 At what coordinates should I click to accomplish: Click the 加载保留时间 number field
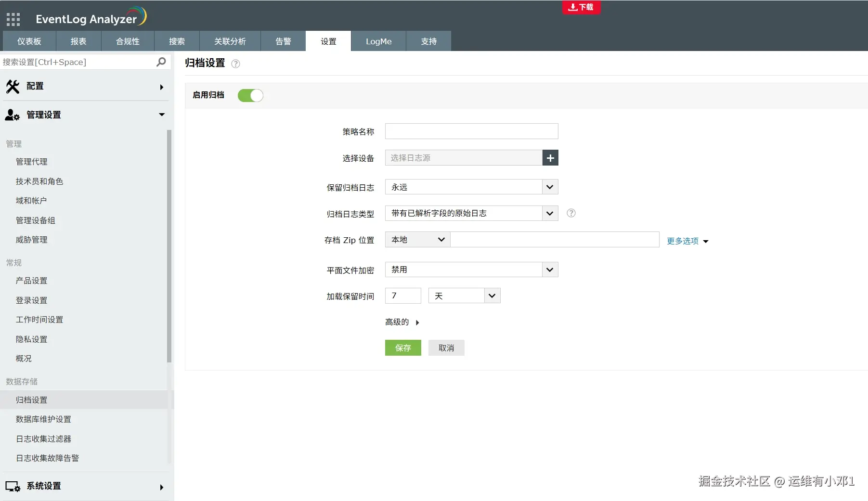[x=403, y=295]
